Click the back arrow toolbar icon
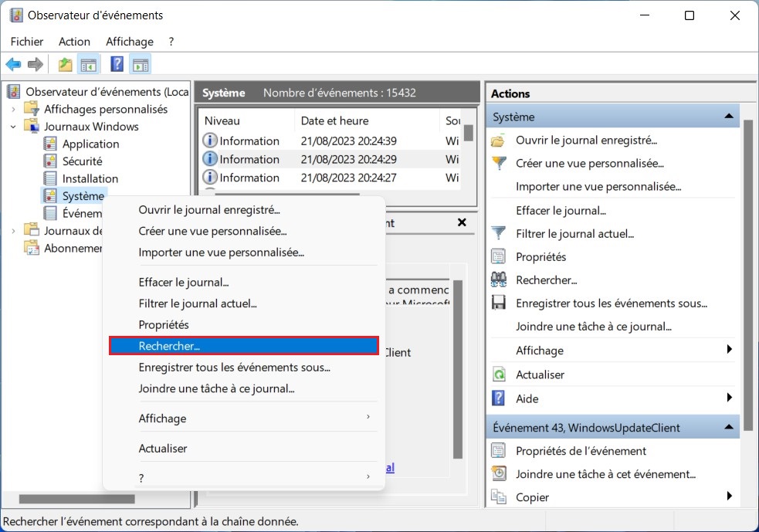This screenshot has width=759, height=532. click(13, 65)
